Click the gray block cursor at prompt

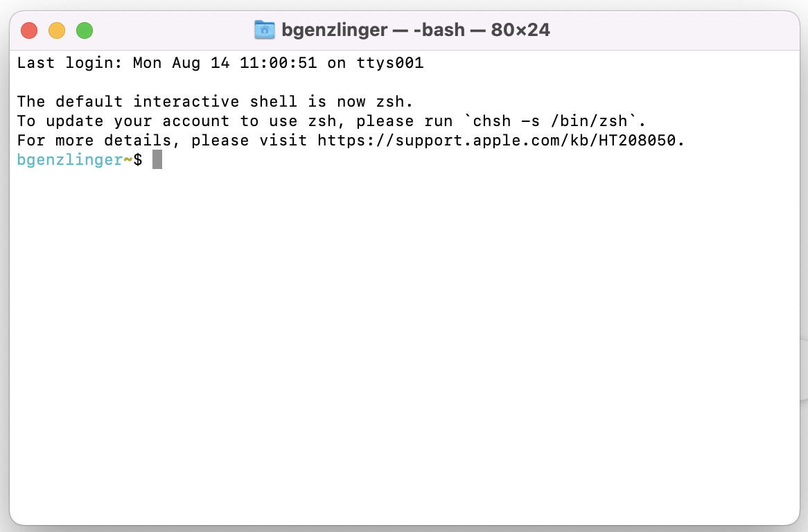tap(157, 159)
